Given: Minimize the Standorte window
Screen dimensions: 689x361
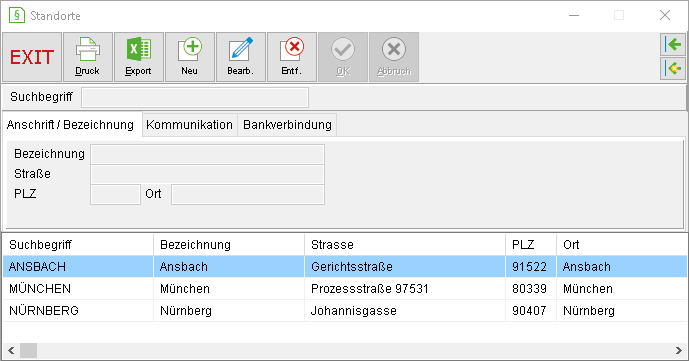Looking at the screenshot, I should point(574,15).
